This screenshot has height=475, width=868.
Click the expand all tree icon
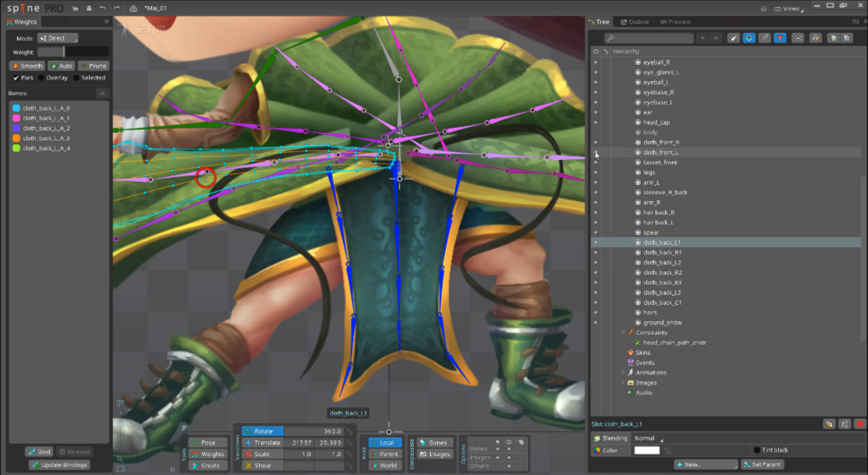[x=846, y=38]
